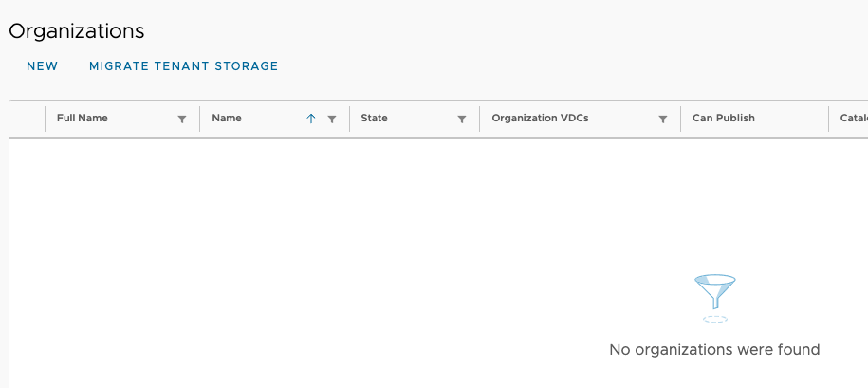Toggle the ascending sort arrow on Name

click(x=311, y=120)
